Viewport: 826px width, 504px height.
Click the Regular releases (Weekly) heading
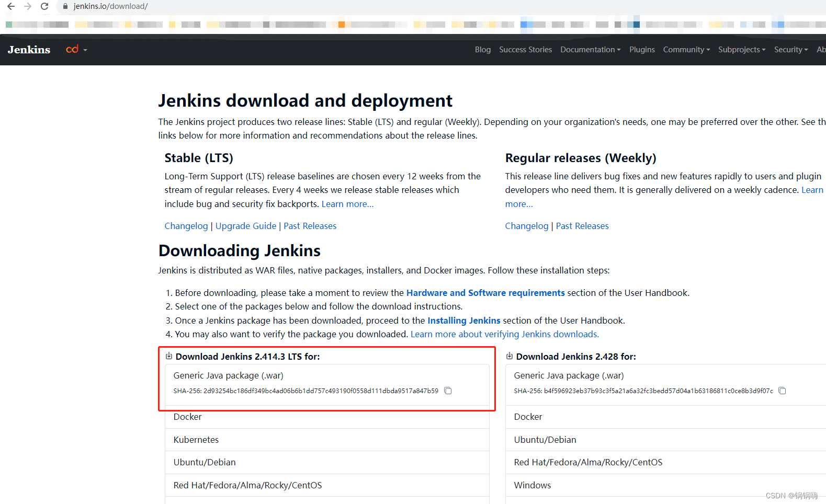(581, 158)
